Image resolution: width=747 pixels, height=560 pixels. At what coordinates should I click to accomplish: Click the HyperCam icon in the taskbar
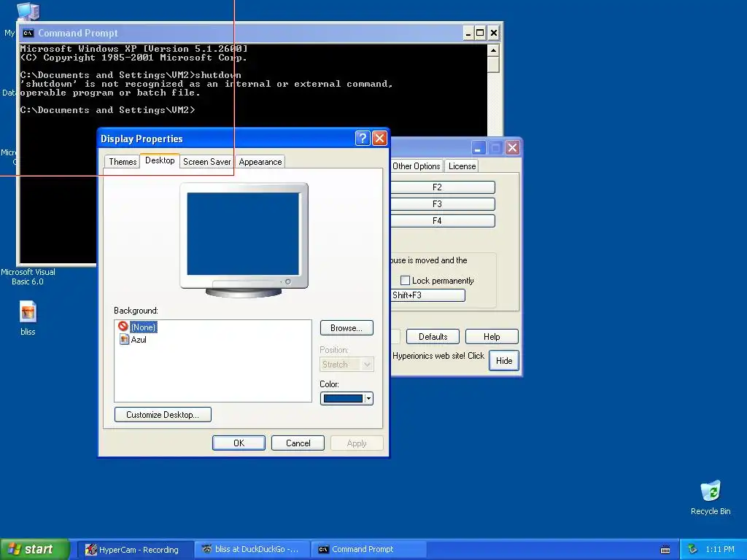[90, 550]
